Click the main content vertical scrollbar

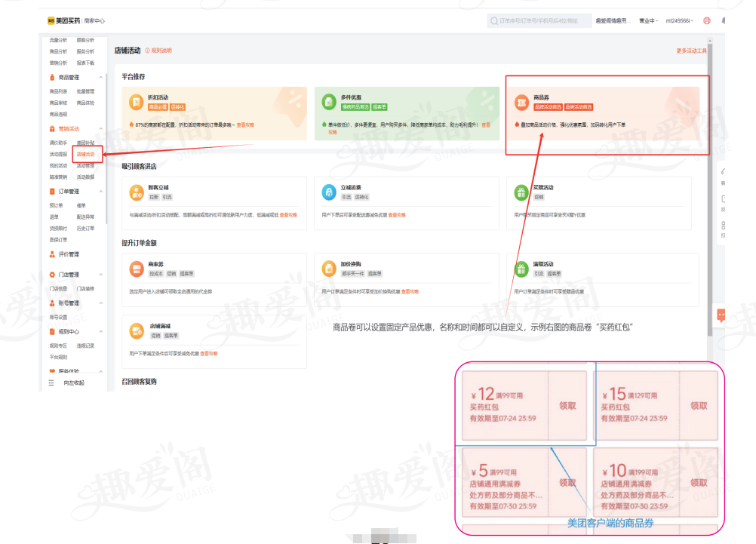click(x=710, y=189)
